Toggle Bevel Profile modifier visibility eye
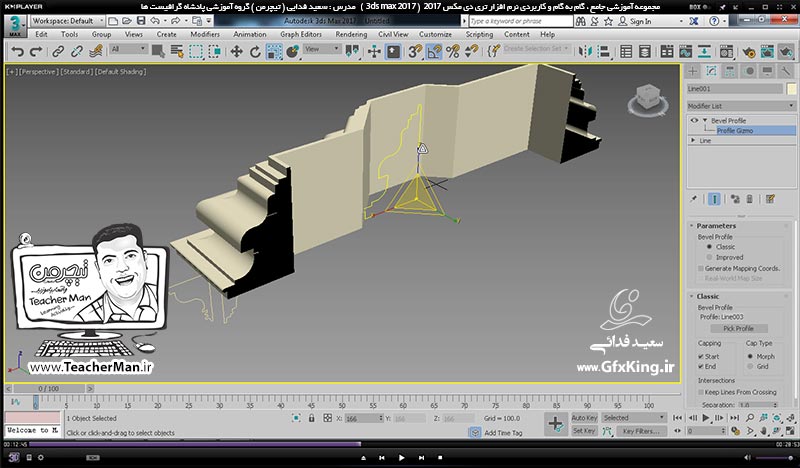The height and width of the screenshot is (468, 800). [x=694, y=120]
